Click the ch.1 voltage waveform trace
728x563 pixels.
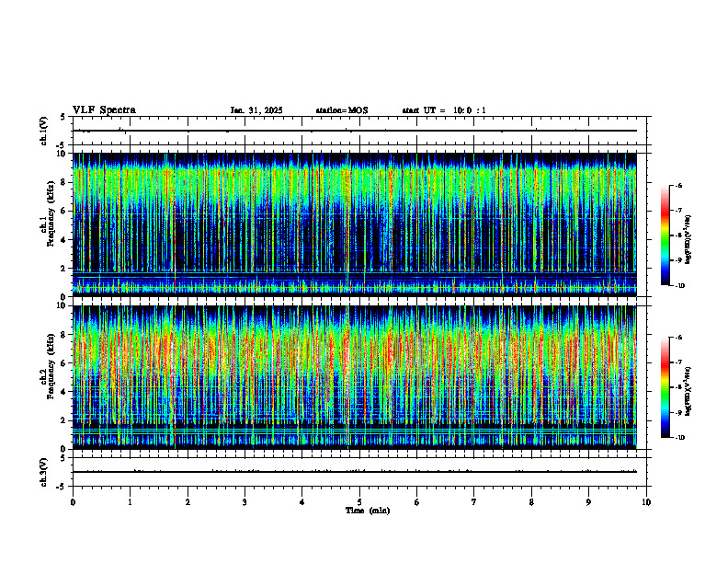(355, 131)
